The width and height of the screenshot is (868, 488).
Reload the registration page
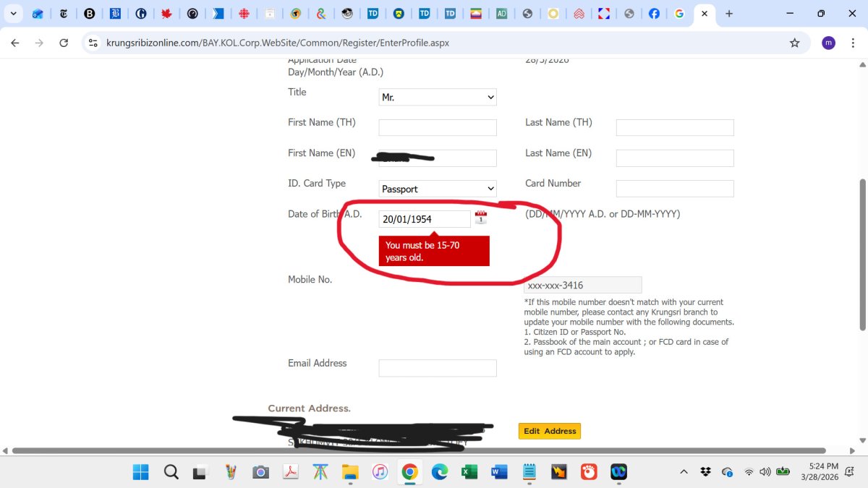click(64, 43)
